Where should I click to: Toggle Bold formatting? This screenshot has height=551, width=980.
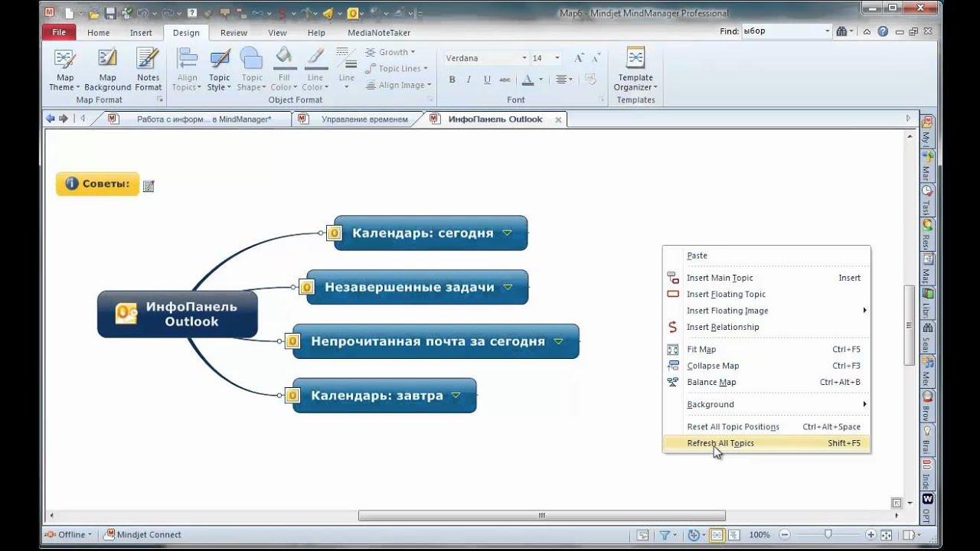pos(452,80)
